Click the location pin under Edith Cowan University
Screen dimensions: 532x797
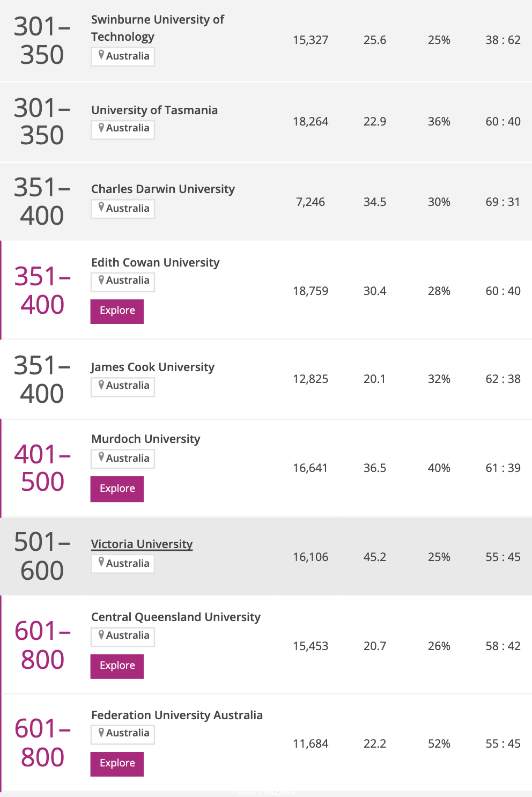coord(101,280)
